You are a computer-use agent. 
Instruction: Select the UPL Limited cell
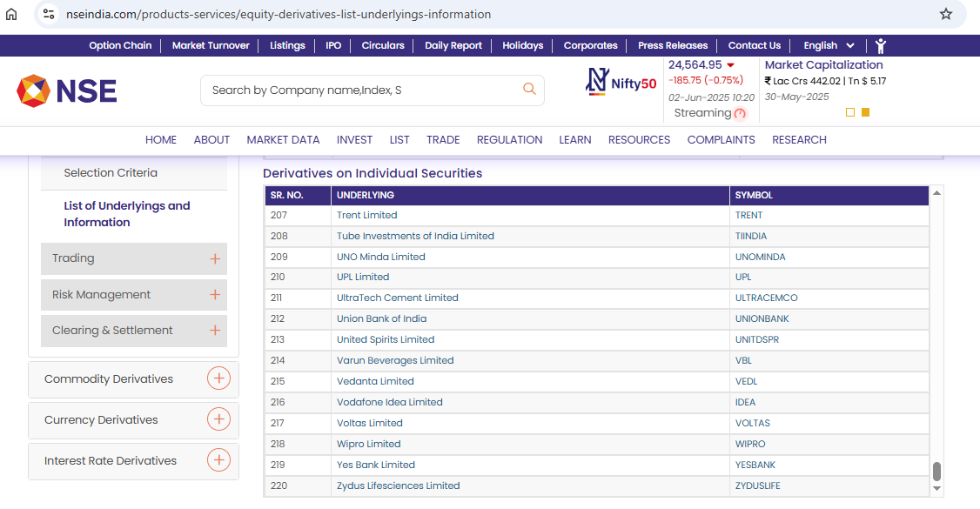[x=530, y=277]
